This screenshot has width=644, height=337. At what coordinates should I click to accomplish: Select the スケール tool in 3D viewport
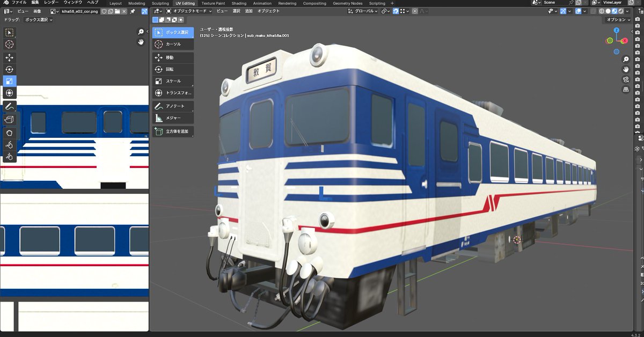pos(173,81)
